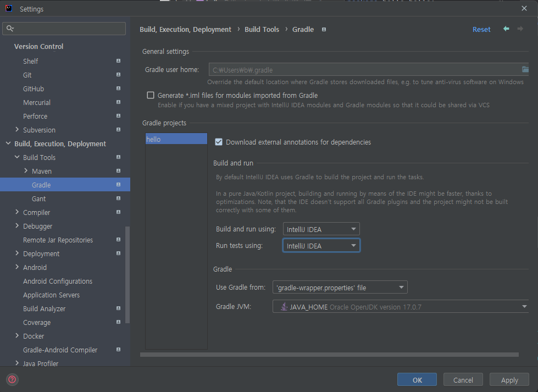Expand the Maven tree node
Viewport: 538px width, 392px height.
[x=26, y=170]
